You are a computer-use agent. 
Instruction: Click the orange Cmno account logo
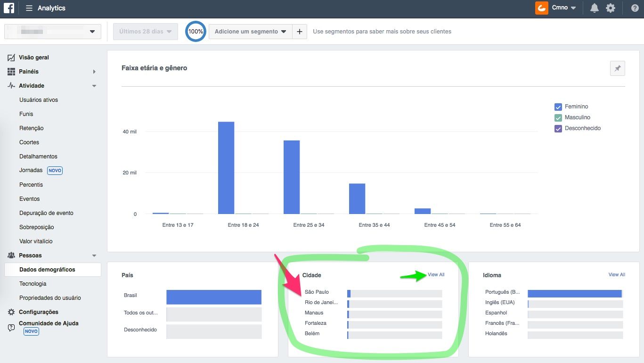point(542,8)
